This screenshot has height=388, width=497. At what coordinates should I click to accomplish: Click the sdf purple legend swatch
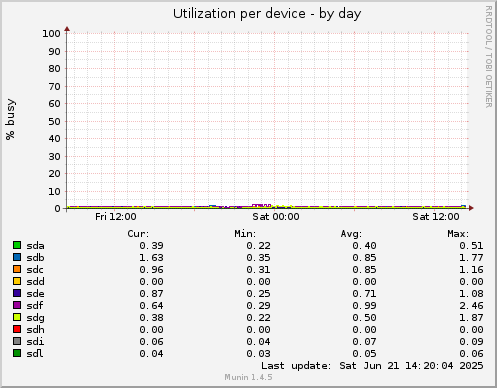click(17, 305)
